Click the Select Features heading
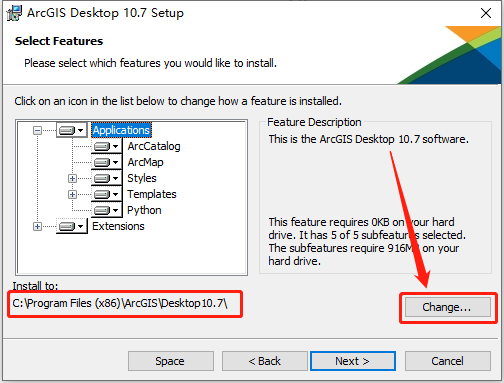The width and height of the screenshot is (504, 383). [59, 41]
